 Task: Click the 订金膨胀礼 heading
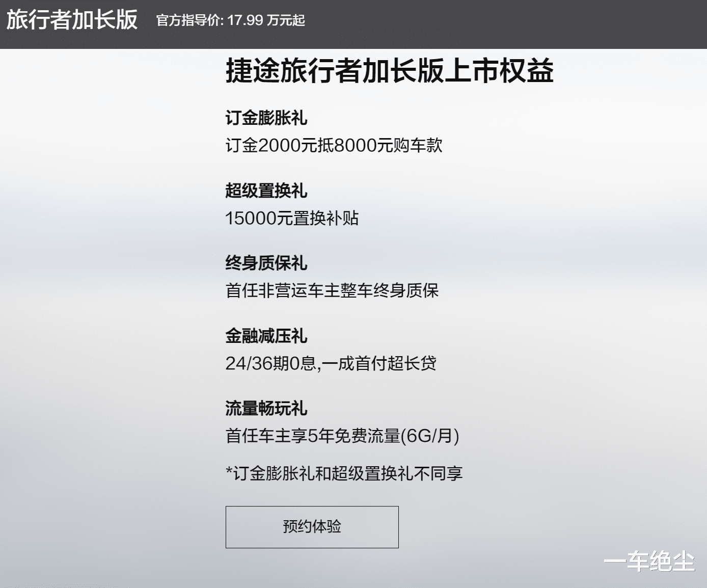click(266, 118)
